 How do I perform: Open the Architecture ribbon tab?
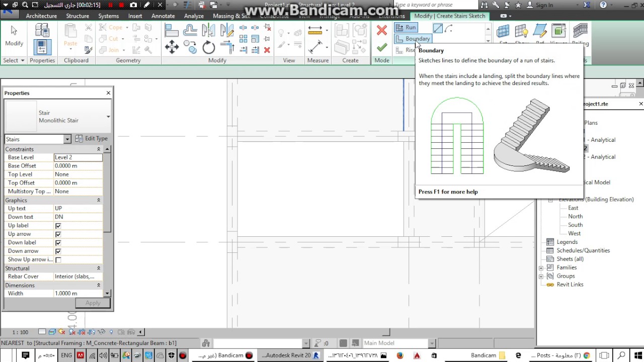pyautogui.click(x=41, y=16)
